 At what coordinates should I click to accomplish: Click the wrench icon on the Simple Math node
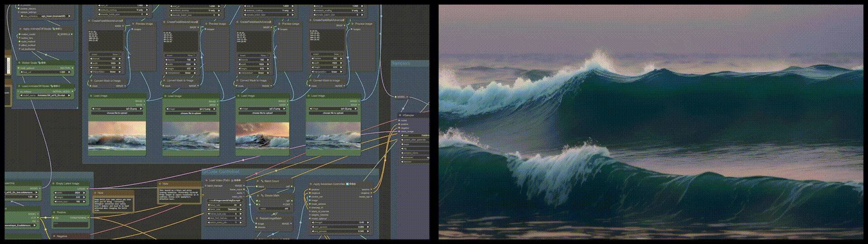[262, 196]
